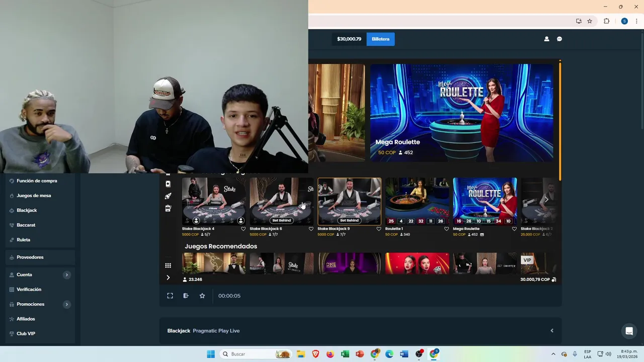Open Afiliados in the sidebar
Viewport: 644px width, 362px height.
(40, 319)
